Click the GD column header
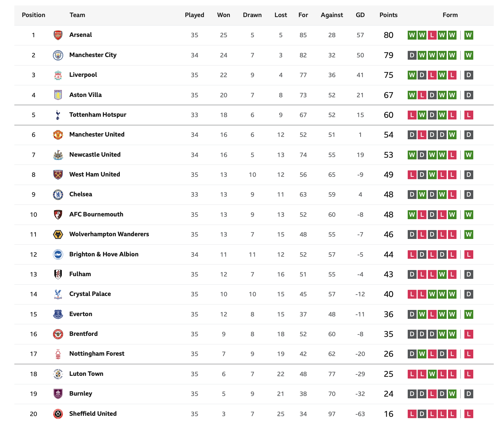Image resolution: width=504 pixels, height=426 pixels. pos(360,15)
